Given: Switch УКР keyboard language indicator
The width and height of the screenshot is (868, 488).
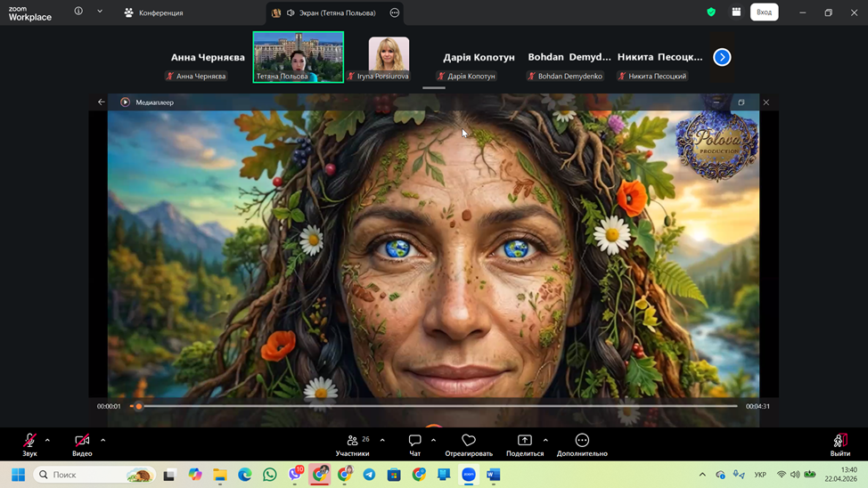Looking at the screenshot, I should (x=760, y=475).
